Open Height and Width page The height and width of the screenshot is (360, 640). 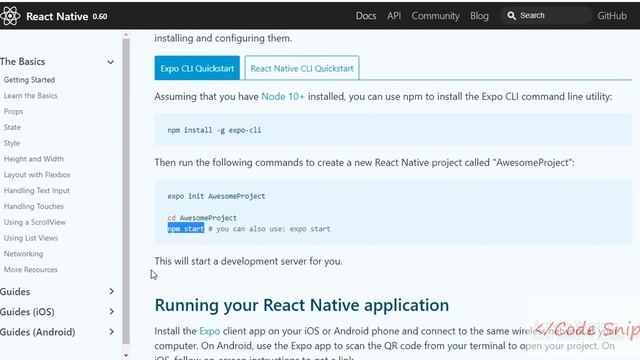click(34, 159)
